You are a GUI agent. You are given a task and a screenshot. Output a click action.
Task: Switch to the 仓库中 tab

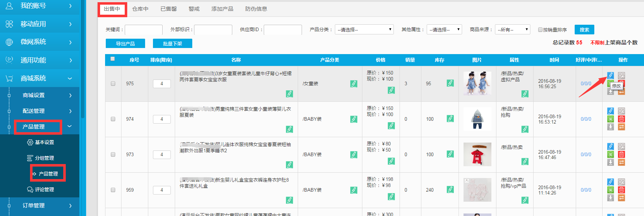140,9
